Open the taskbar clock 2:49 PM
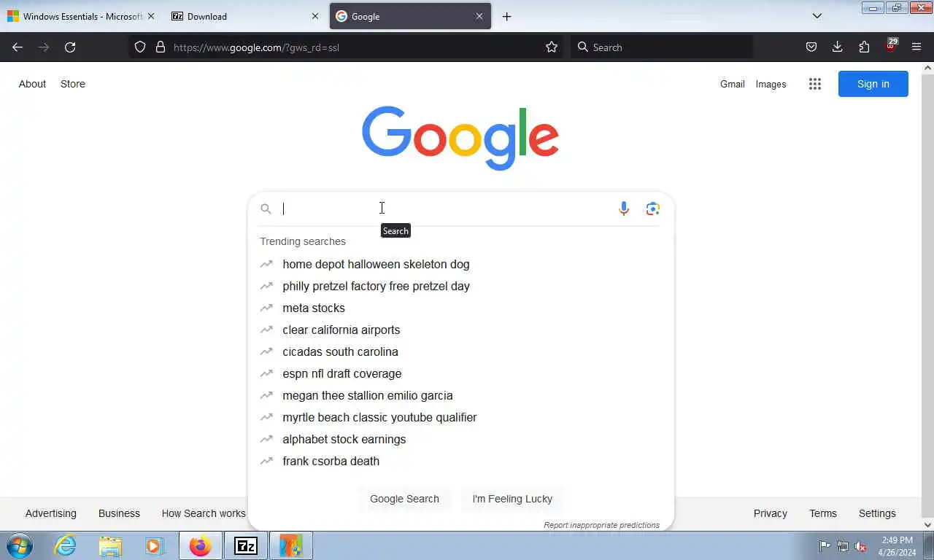This screenshot has height=560, width=934. coord(897,546)
